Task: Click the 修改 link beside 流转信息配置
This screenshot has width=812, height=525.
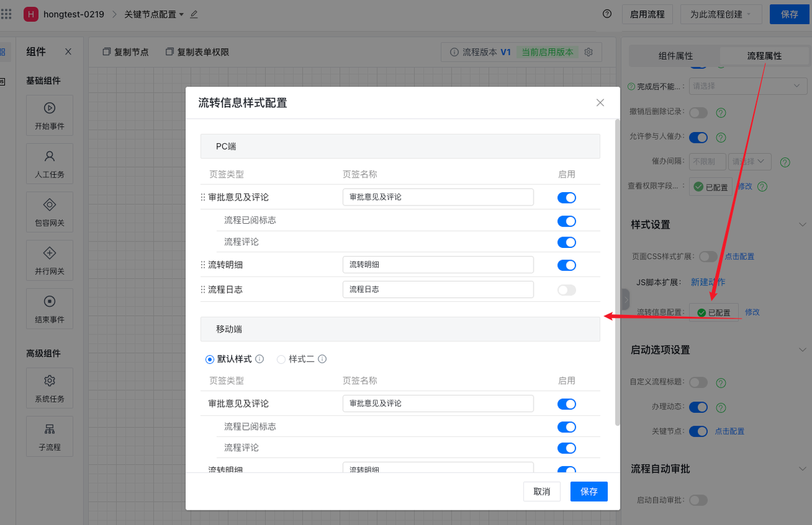Action: click(x=752, y=312)
